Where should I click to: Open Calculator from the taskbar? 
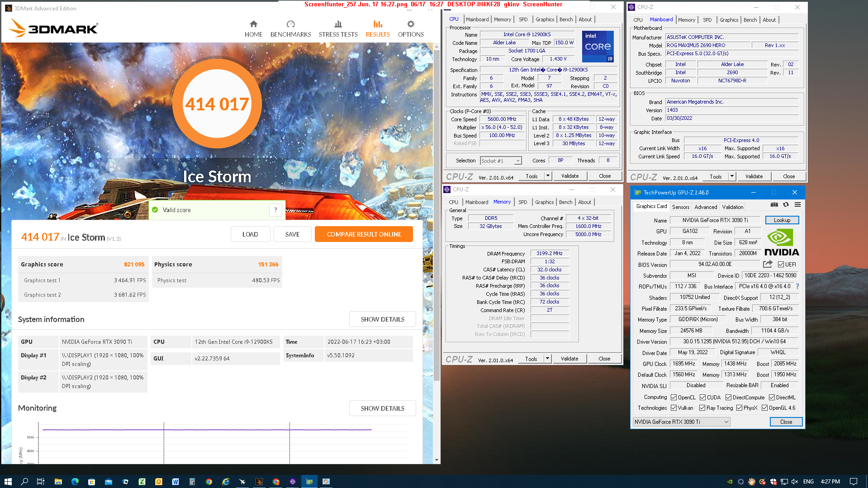pyautogui.click(x=192, y=482)
